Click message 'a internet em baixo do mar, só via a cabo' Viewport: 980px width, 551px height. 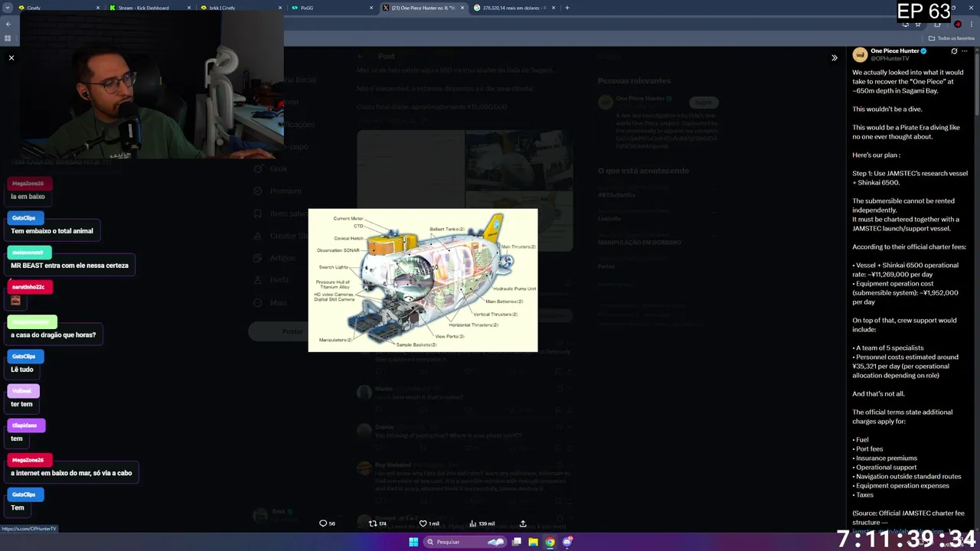pyautogui.click(x=71, y=473)
